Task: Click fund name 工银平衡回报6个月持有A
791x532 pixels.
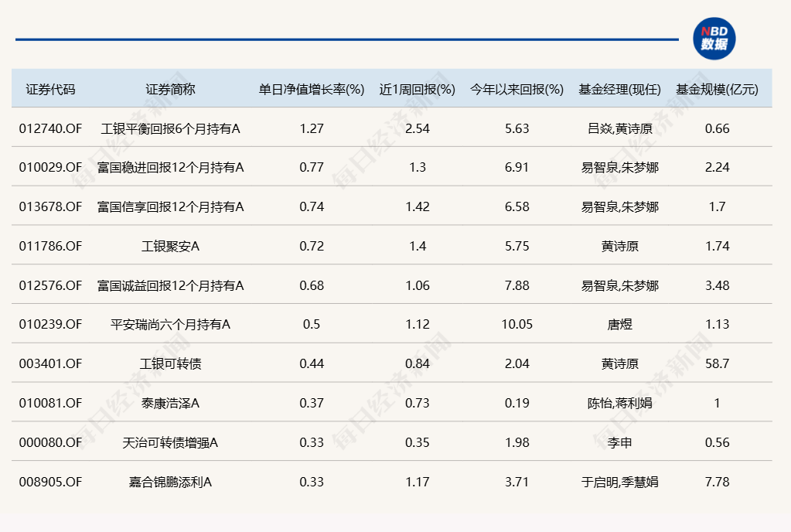Action: [x=171, y=128]
